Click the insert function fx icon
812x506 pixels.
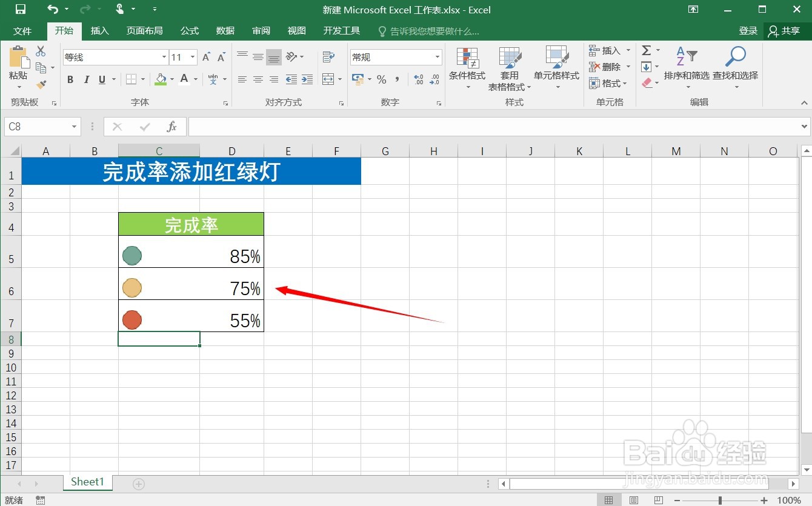coord(172,127)
